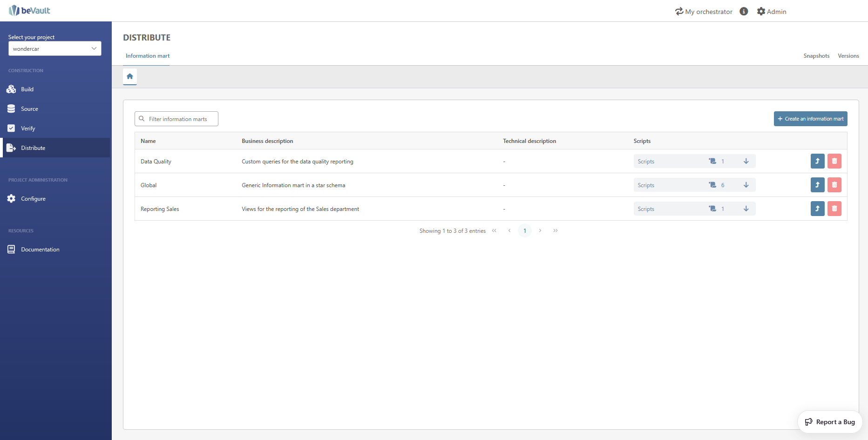Open the info icon in top bar

coord(744,12)
